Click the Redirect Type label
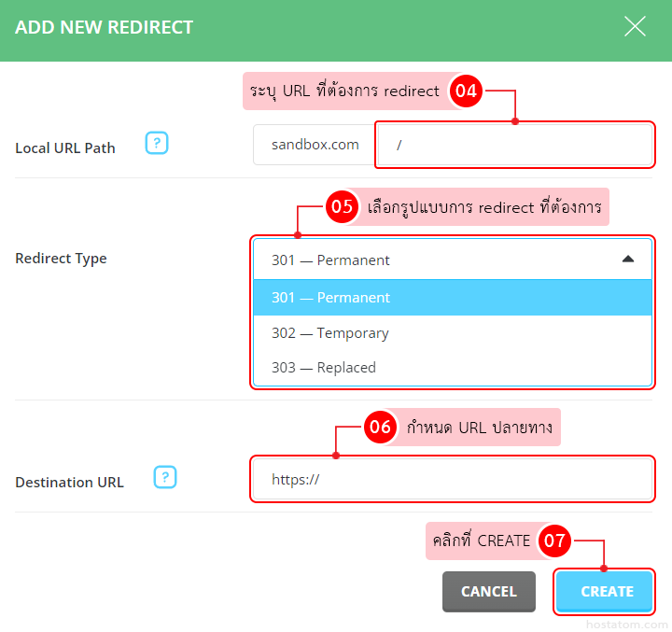Viewport: 672px width, 632px height. coord(61,259)
